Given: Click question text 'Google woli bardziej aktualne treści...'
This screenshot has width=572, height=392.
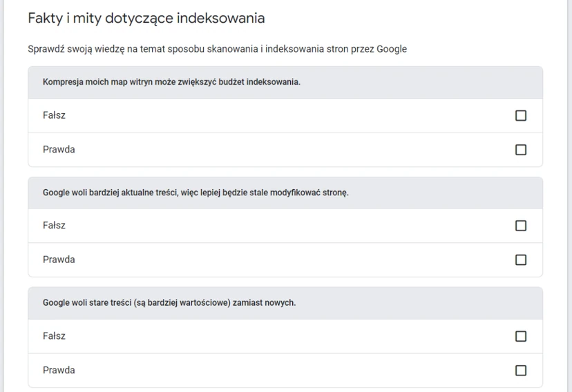Looking at the screenshot, I should [x=196, y=193].
